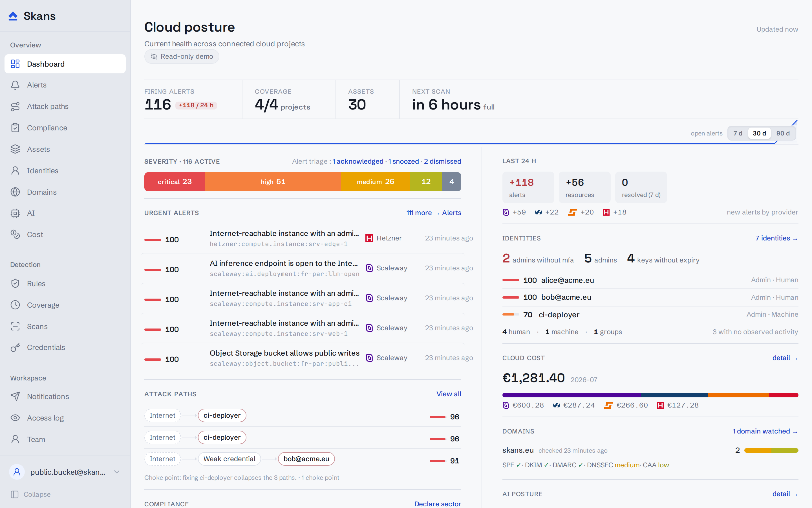Click the Assets layers icon
This screenshot has height=508, width=812.
pyautogui.click(x=15, y=149)
